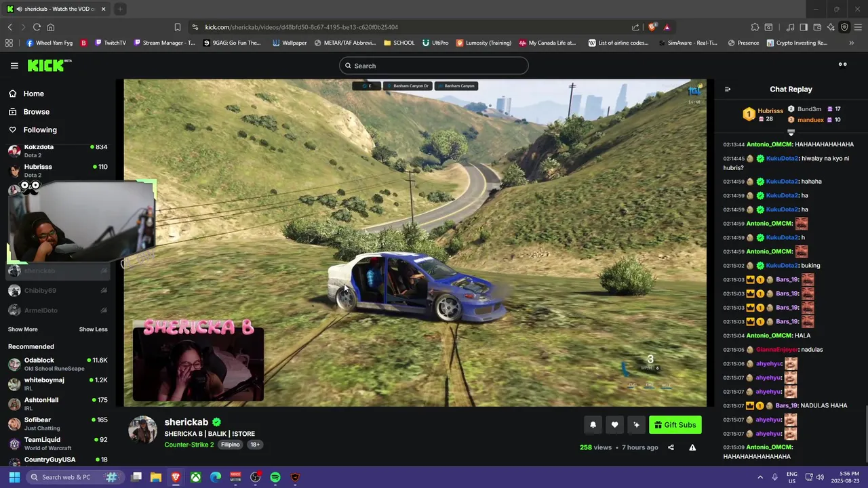Click the sparkle subscribe icon button
Image resolution: width=868 pixels, height=488 pixels.
pyautogui.click(x=636, y=425)
